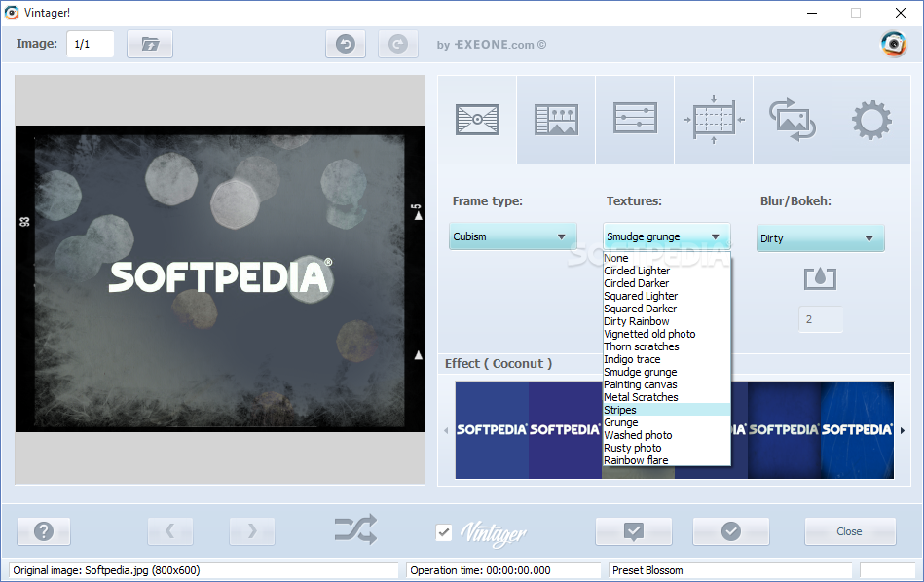Choose Vignetted old photo texture
Screen dimensions: 924x582
667,334
